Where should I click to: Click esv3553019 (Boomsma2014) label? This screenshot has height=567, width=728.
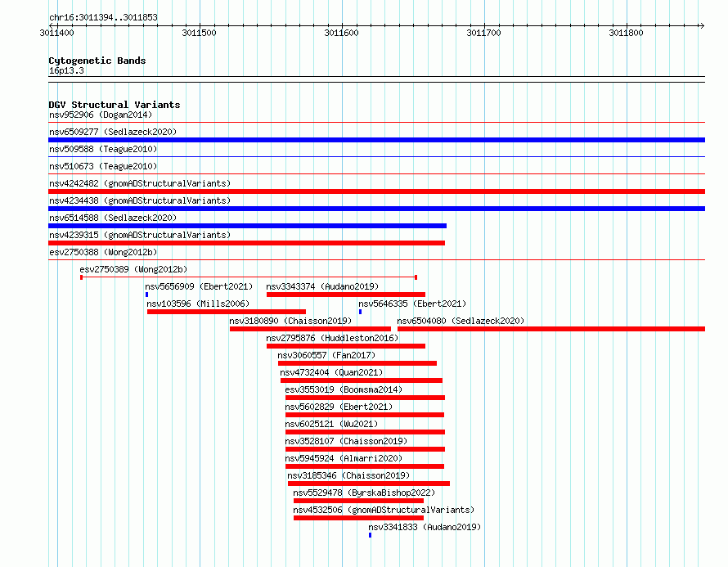pyautogui.click(x=344, y=389)
